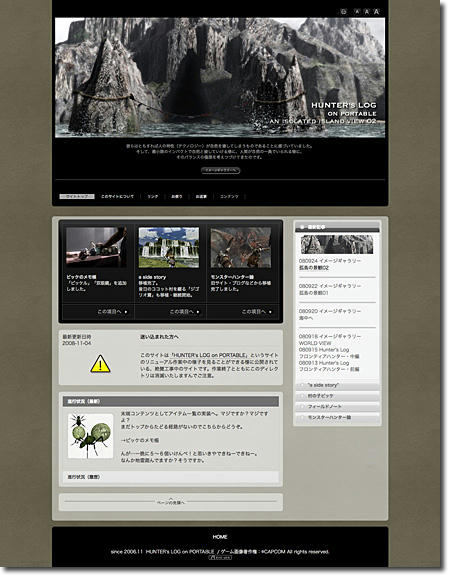Click the sidebar rocky cliffs thumbnail
Screen dimensions: 470x577
(x=337, y=245)
